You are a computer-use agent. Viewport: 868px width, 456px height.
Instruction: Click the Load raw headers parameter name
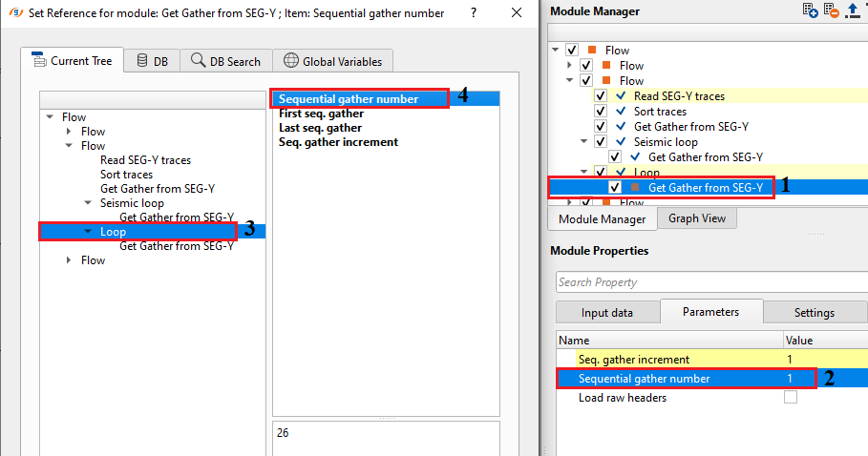click(x=623, y=398)
